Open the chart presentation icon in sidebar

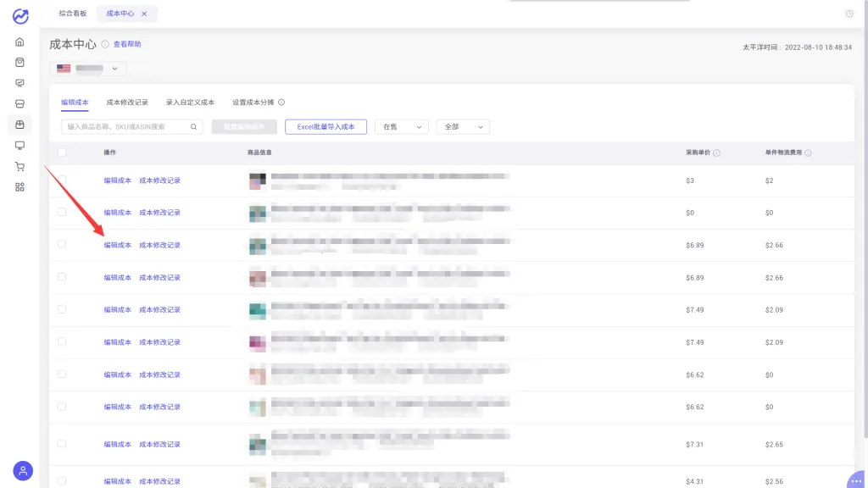[x=20, y=83]
